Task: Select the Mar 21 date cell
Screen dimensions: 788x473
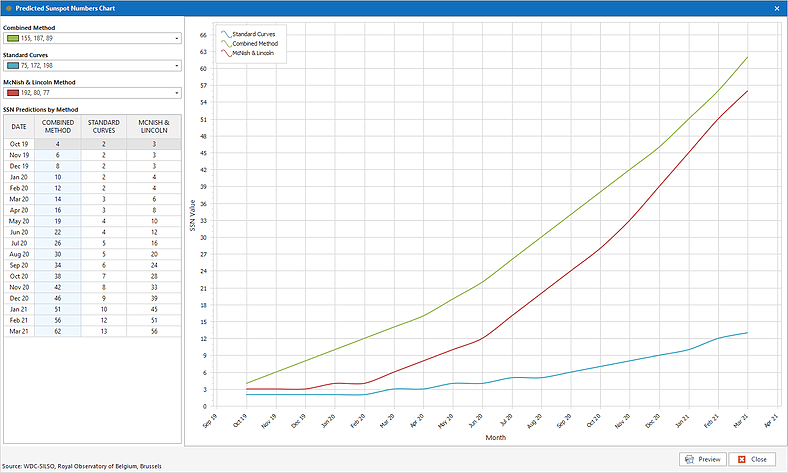Action: [19, 332]
